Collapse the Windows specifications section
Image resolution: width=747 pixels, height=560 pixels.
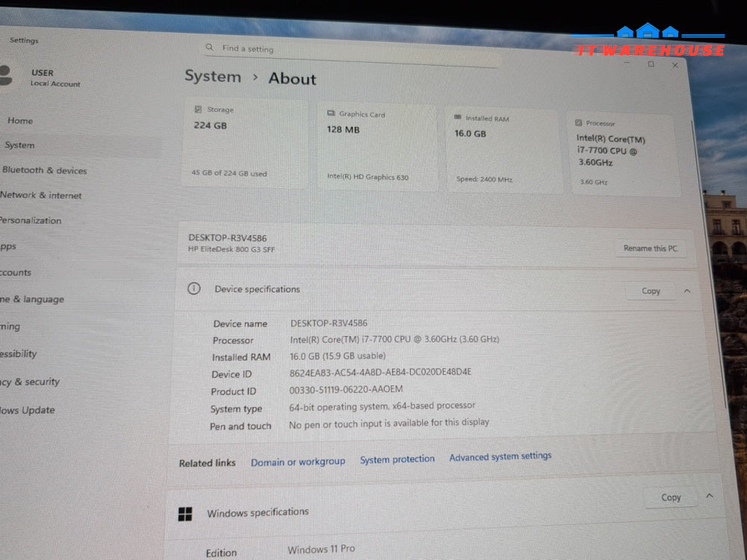pyautogui.click(x=710, y=496)
